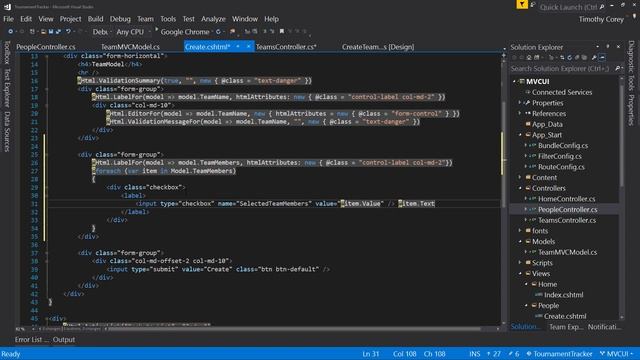Click the unpublished commits arrow showing 27
The width and height of the screenshot is (640, 360).
pyautogui.click(x=494, y=354)
